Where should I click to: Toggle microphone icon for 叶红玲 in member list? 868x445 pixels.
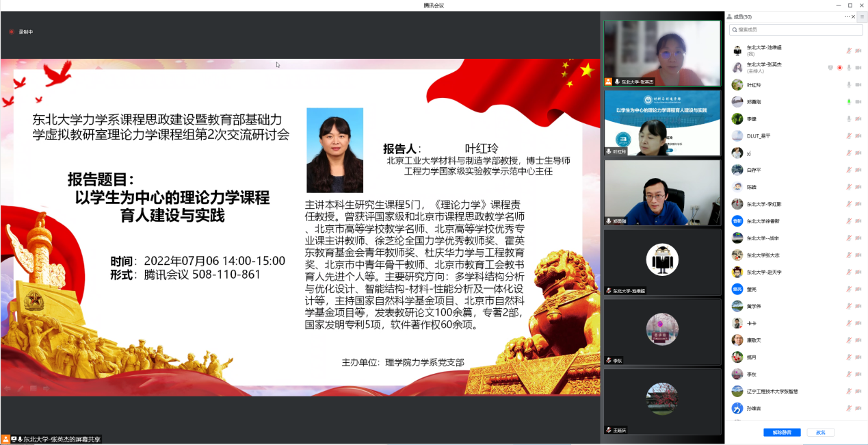click(849, 85)
